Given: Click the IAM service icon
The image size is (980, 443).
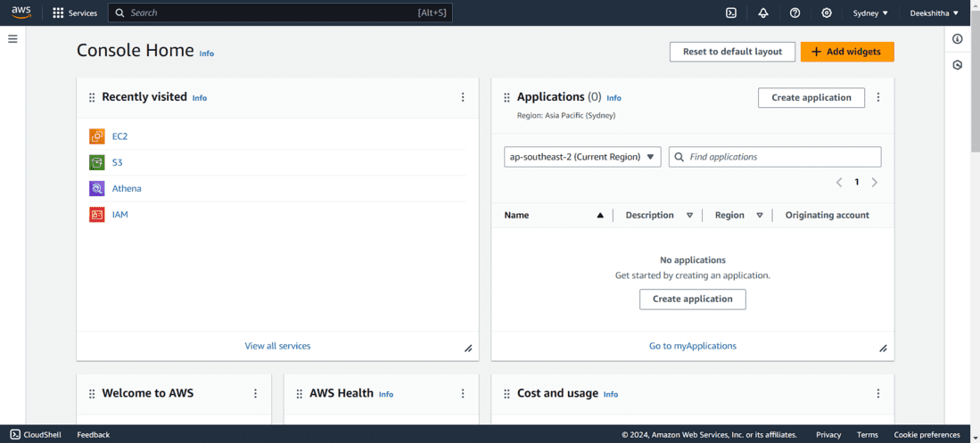Looking at the screenshot, I should (x=97, y=214).
